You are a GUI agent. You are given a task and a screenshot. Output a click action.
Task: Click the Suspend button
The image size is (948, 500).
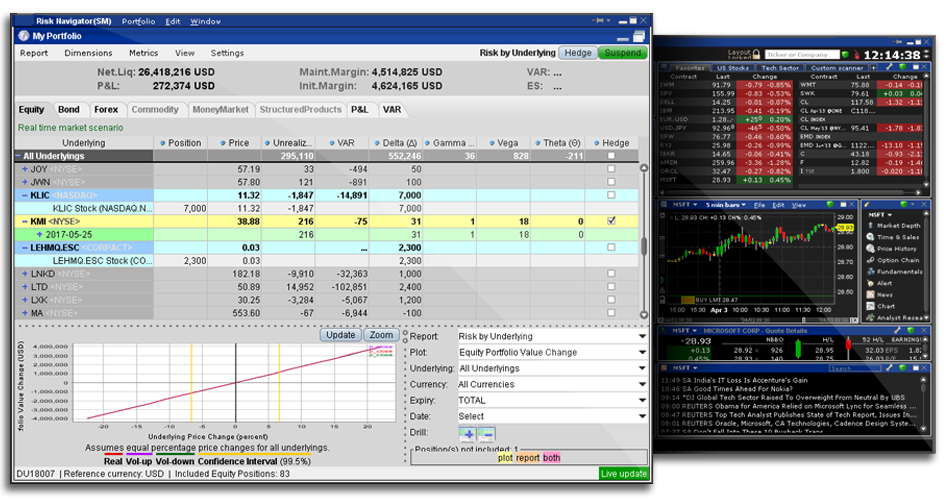[623, 53]
